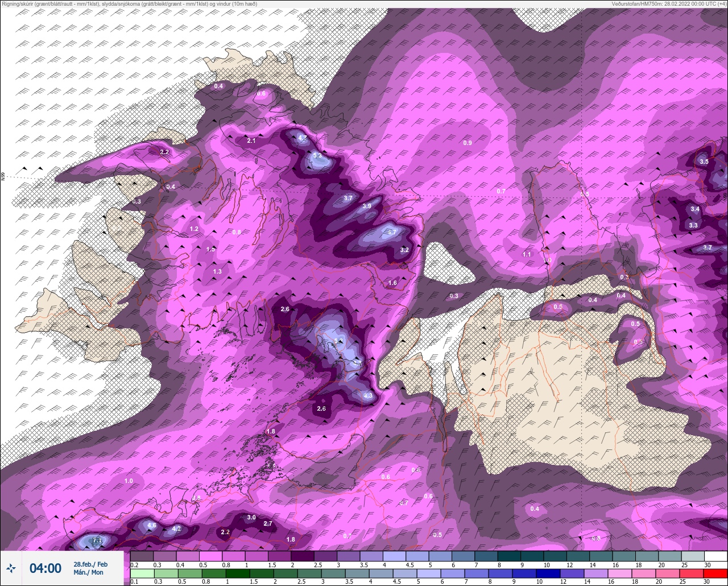Click the precipitation value 4.2 on the map
Viewport: 728px width, 586px height.
[176, 529]
